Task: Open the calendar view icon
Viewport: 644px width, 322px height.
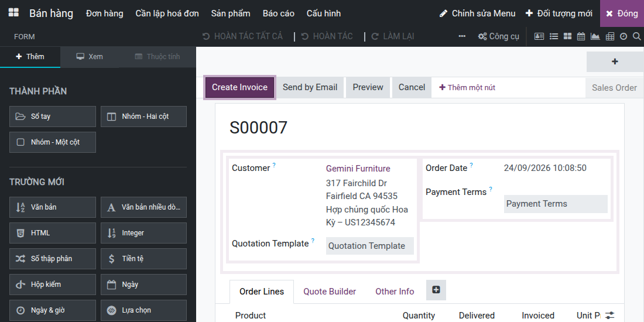Action: pos(581,36)
